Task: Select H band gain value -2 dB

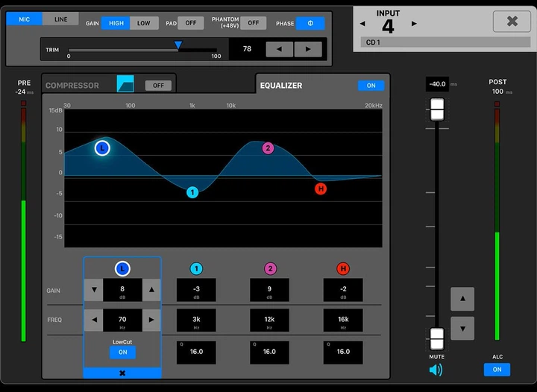Action: (x=343, y=290)
